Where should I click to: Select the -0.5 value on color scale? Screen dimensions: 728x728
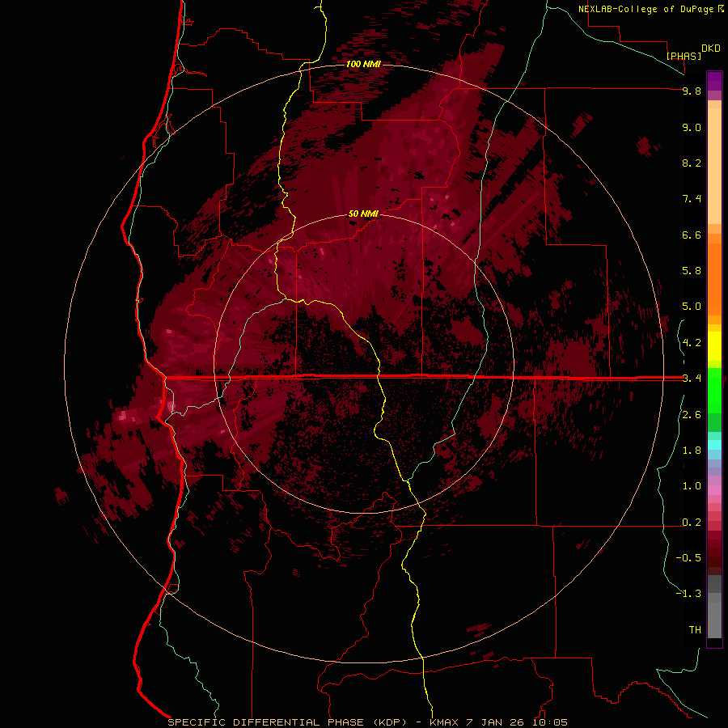coord(688,558)
